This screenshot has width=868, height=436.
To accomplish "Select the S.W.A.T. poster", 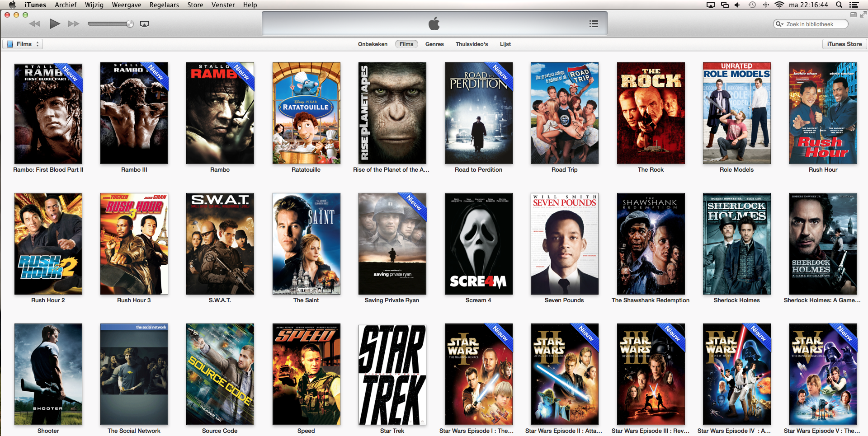I will pyautogui.click(x=220, y=244).
